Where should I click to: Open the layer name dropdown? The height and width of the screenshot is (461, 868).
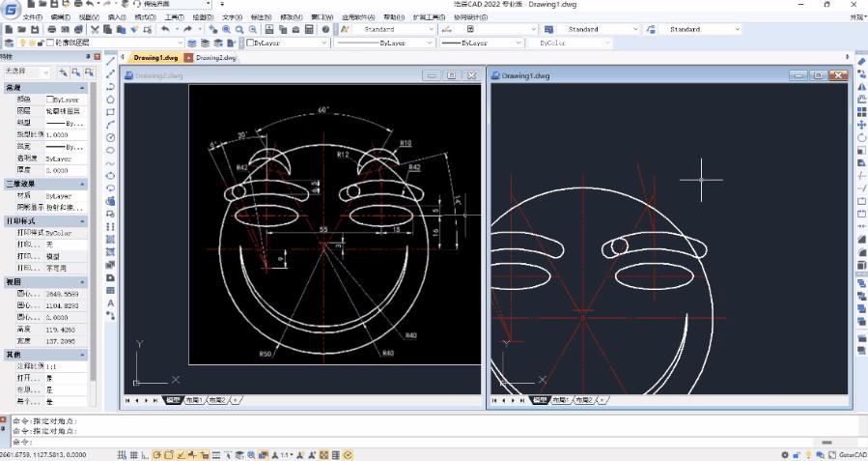[x=180, y=43]
